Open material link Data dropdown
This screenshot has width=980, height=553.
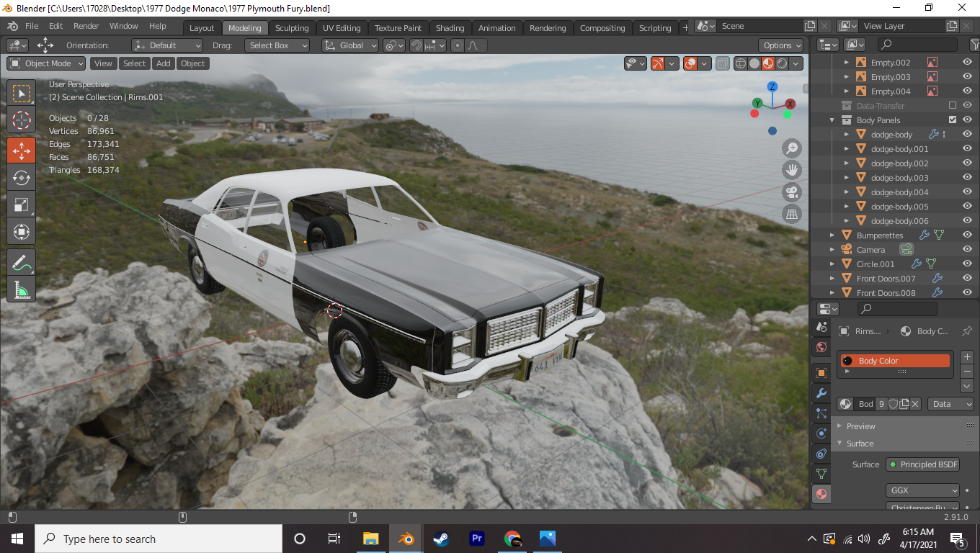(950, 404)
